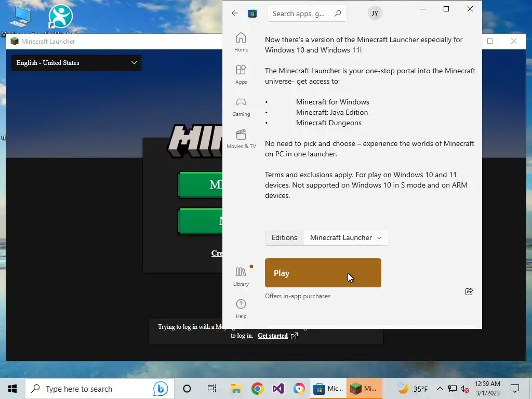This screenshot has height=399, width=532.
Task: Close the Minecraft Launcher window
Action: click(513, 41)
